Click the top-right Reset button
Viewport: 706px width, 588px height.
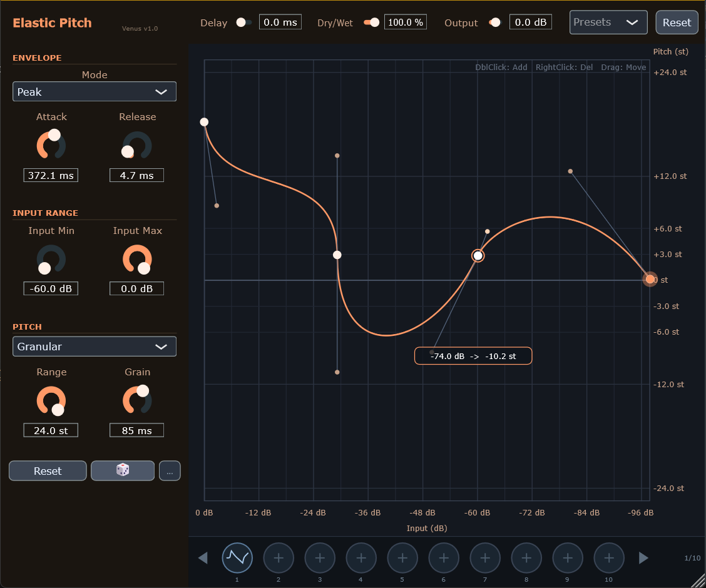pyautogui.click(x=677, y=22)
